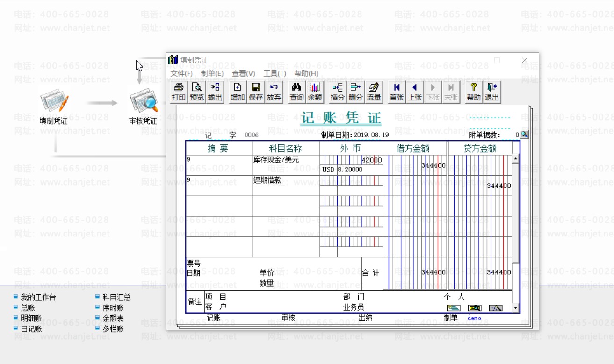Delete an entry with 删分 icon
Viewport: 614px width, 364px height.
pos(355,92)
